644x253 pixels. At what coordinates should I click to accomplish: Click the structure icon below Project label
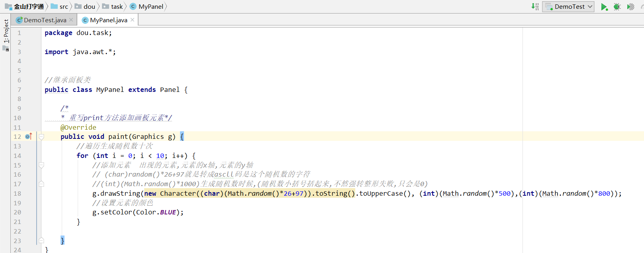coord(6,49)
